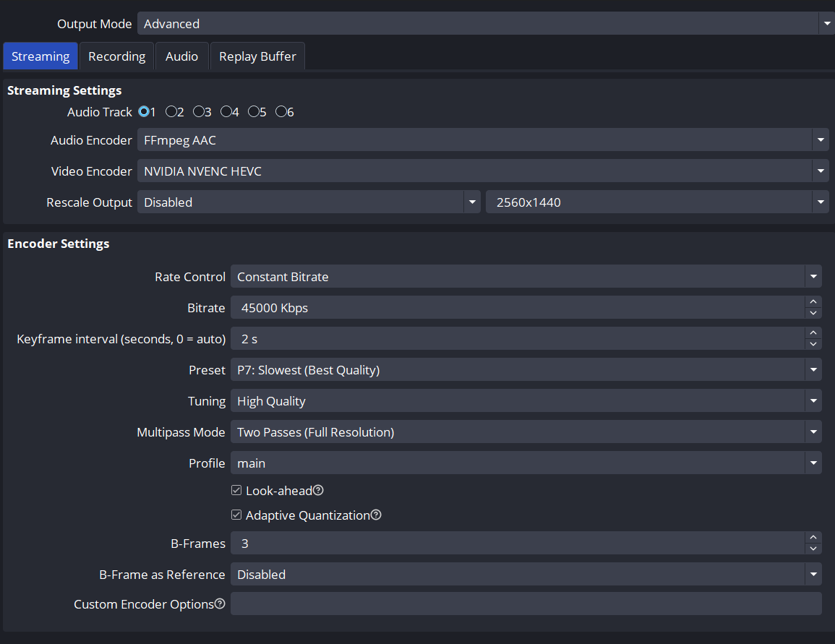The height and width of the screenshot is (644, 835).
Task: Open the Replay Buffer tab
Action: [x=257, y=56]
